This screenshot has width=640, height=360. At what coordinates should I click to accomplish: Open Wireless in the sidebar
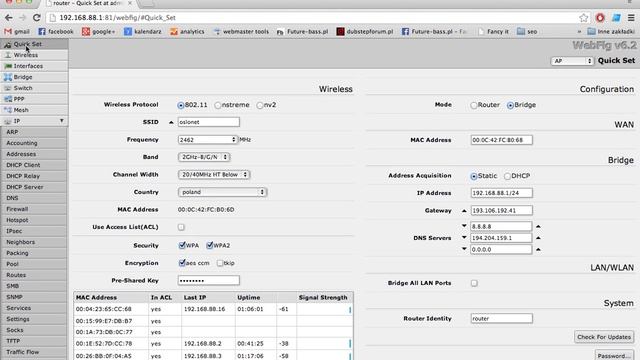coord(34,55)
